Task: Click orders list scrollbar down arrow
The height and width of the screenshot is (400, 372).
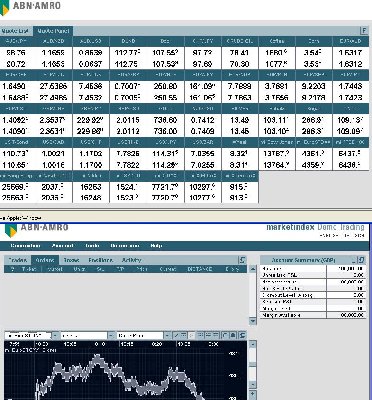Action: coord(253,321)
